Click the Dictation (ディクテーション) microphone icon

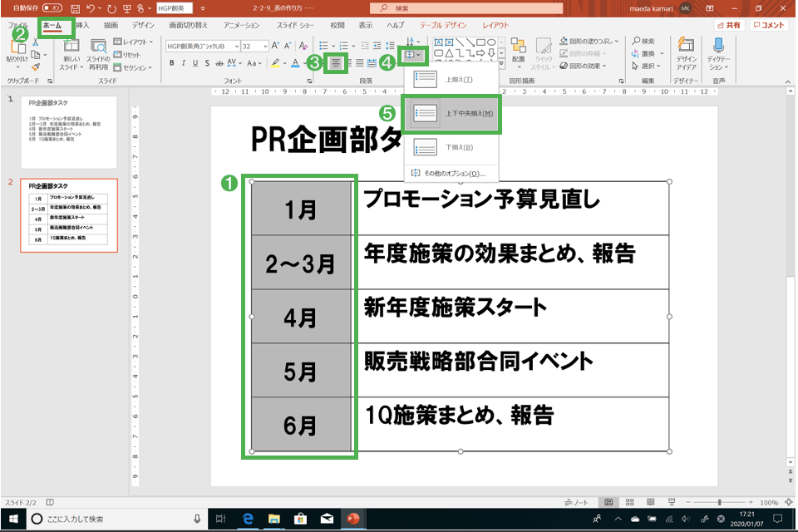coord(718,46)
